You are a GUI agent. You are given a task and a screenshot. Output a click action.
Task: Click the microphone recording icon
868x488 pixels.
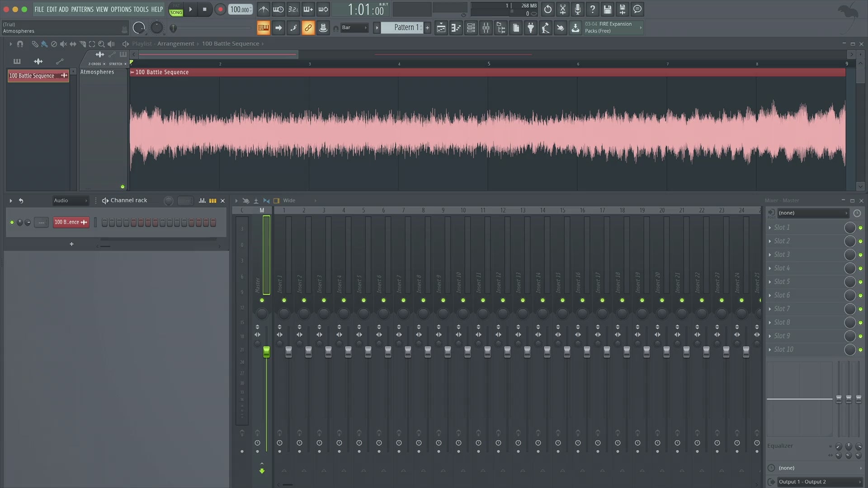coord(577,9)
